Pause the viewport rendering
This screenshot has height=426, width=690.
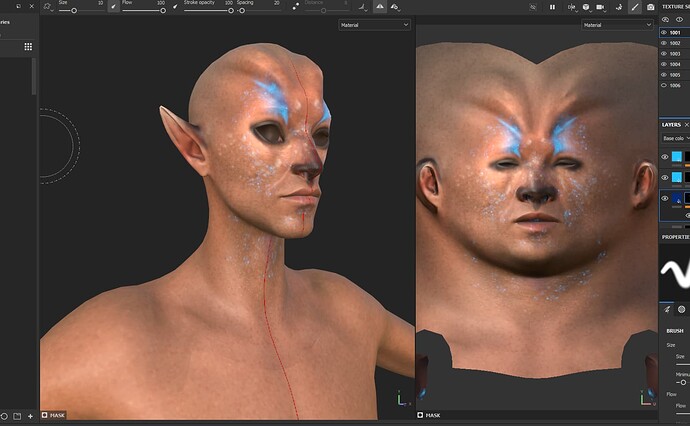552,7
